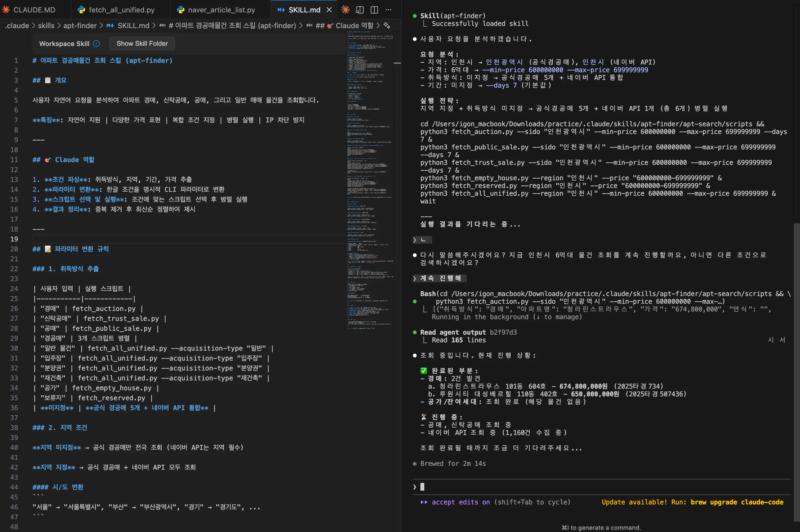Click the sparkle icon at breadcrumb end
Screen dimensions: 800x532
(x=387, y=25)
